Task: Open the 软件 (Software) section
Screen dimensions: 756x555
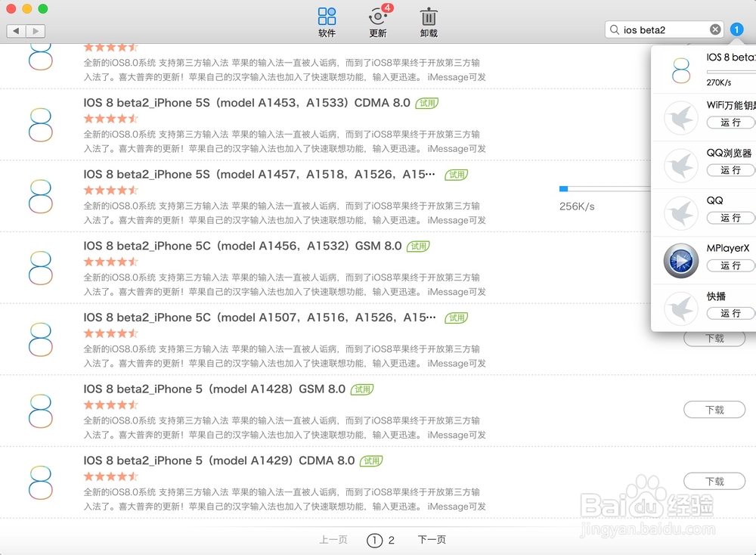Action: coord(327,22)
